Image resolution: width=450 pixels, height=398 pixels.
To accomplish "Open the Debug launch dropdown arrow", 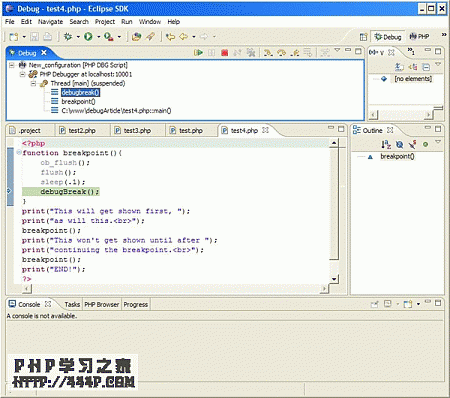I will 78,37.
